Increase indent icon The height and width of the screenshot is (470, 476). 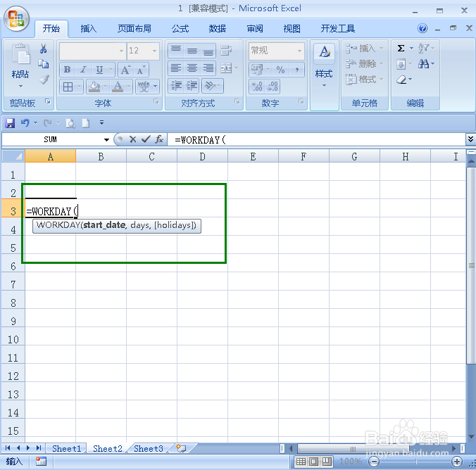[192, 86]
